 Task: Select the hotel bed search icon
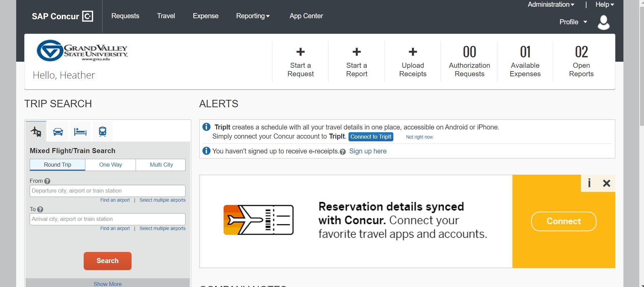tap(80, 132)
